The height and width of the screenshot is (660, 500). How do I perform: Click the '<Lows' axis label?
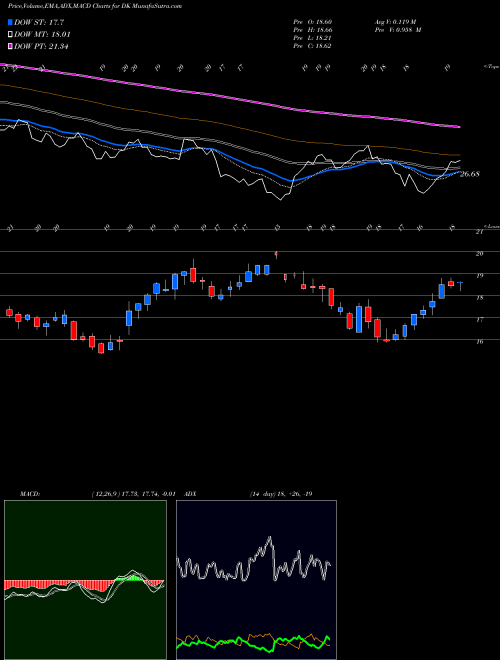tap(491, 226)
